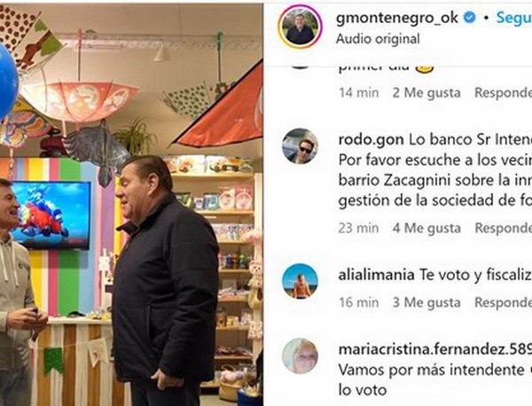532x406 pixels.
Task: Open the alialimania username link
Action: [376, 275]
